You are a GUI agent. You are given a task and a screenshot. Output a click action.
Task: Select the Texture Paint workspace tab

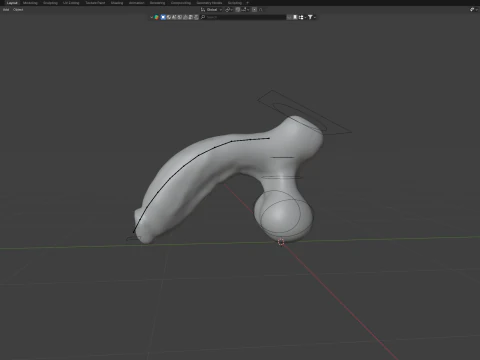[95, 3]
